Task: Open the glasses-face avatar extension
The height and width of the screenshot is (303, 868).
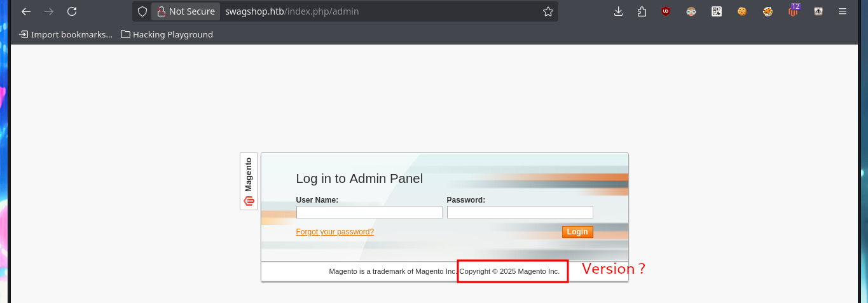Action: (691, 11)
